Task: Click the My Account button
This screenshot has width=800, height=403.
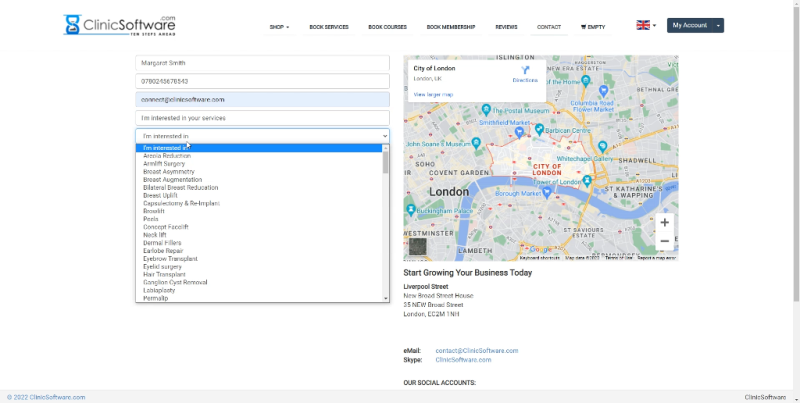Action: 690,26
